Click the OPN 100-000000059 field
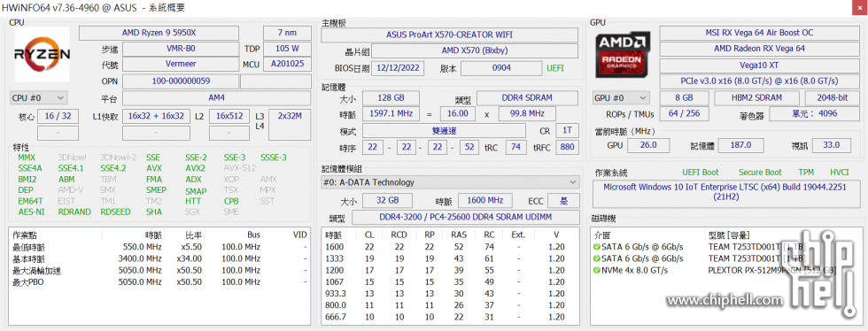 click(181, 81)
